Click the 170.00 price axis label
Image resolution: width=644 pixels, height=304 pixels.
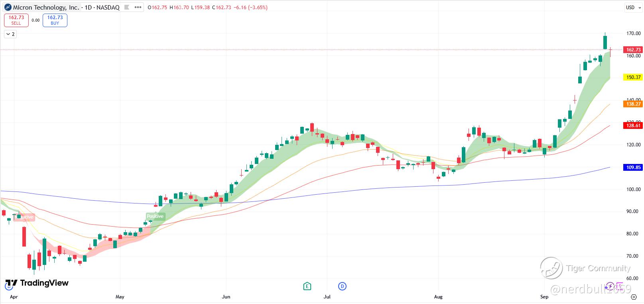(633, 34)
